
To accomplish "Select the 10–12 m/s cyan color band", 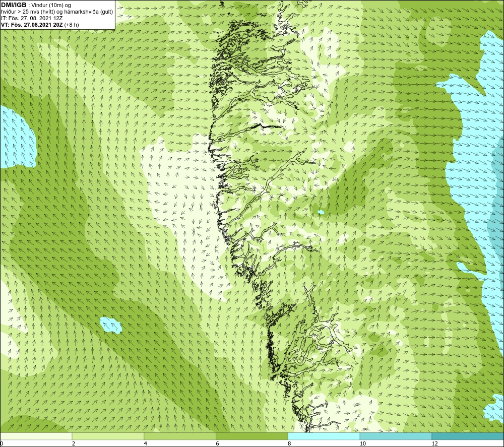I will [x=396, y=436].
